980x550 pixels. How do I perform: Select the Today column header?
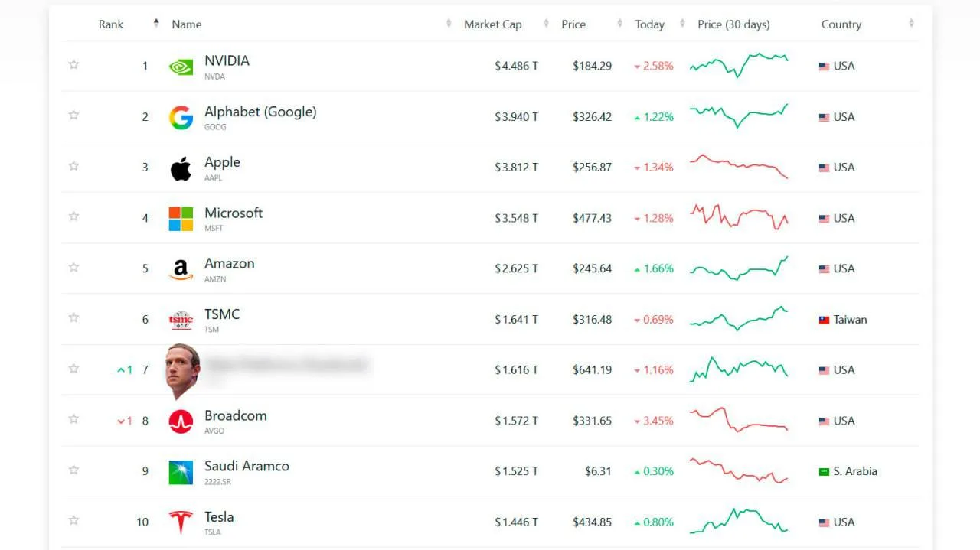pos(649,24)
